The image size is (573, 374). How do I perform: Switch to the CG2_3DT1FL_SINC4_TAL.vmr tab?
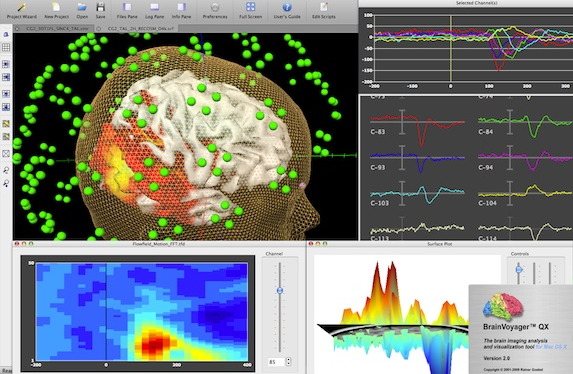click(x=54, y=28)
